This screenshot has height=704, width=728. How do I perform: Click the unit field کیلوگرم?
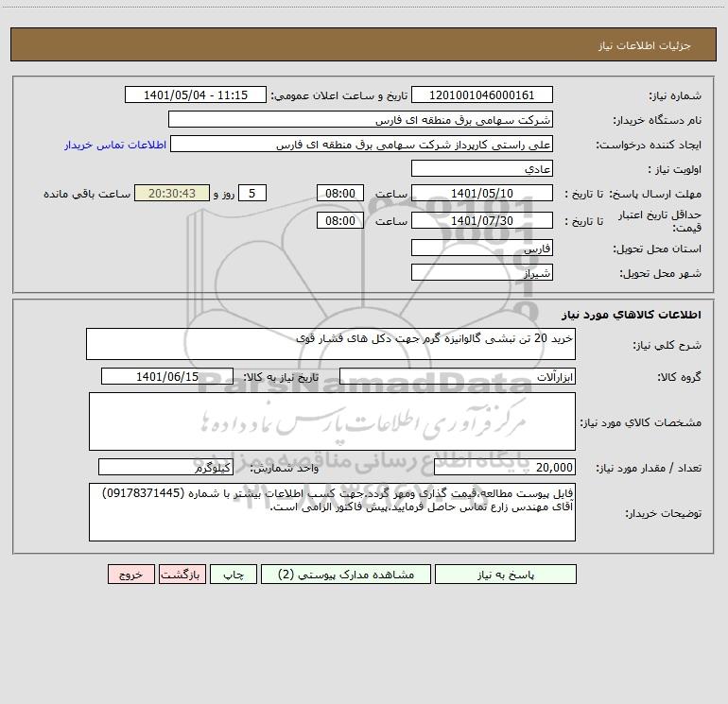click(165, 467)
